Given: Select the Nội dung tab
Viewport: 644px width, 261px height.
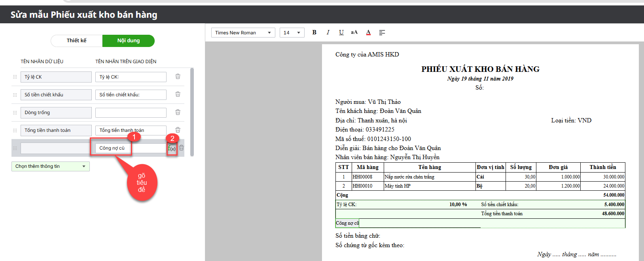Looking at the screenshot, I should [128, 41].
